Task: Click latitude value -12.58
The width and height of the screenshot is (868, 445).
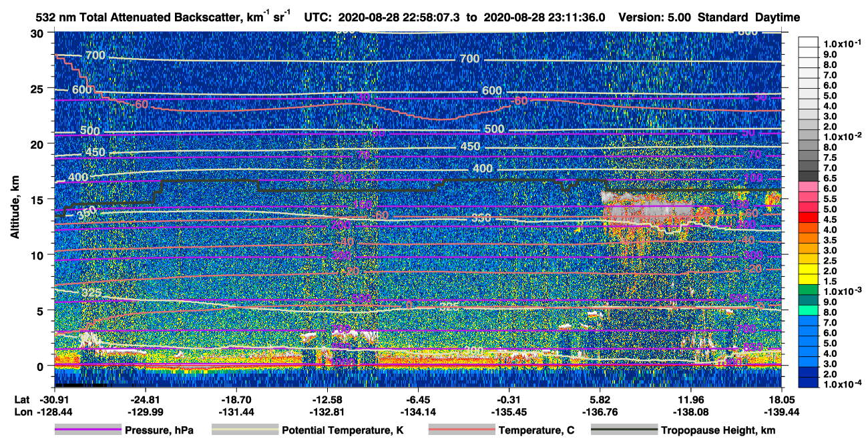Action: point(327,399)
